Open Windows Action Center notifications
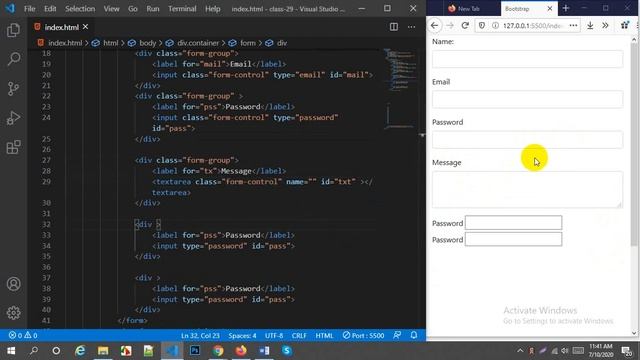 [x=627, y=351]
